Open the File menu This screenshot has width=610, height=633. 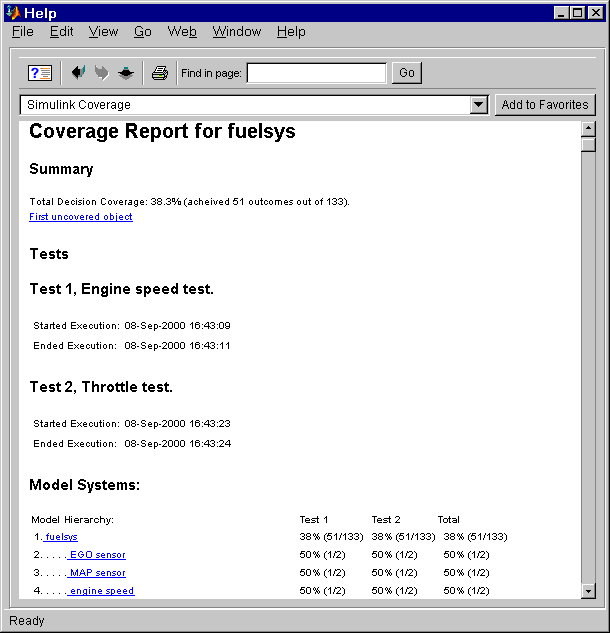coord(23,32)
